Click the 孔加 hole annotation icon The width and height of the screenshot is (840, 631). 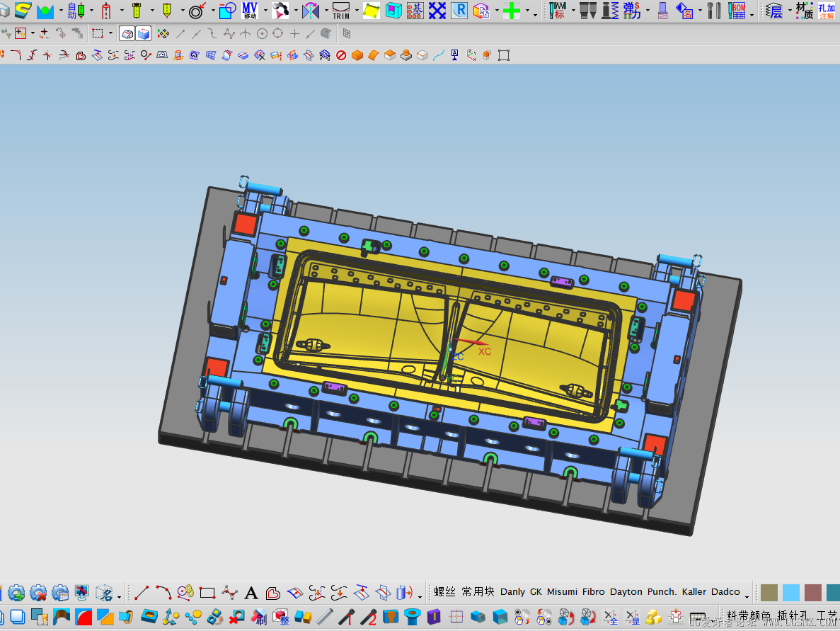point(827,10)
